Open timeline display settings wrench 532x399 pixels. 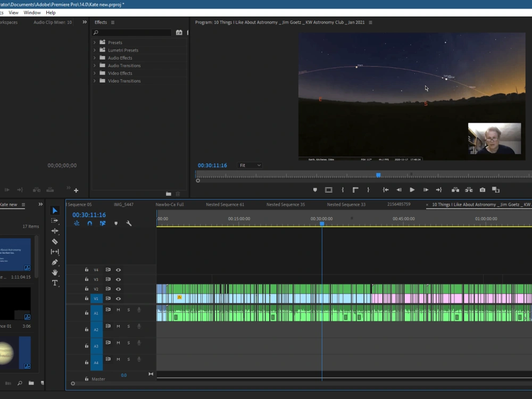[129, 223]
